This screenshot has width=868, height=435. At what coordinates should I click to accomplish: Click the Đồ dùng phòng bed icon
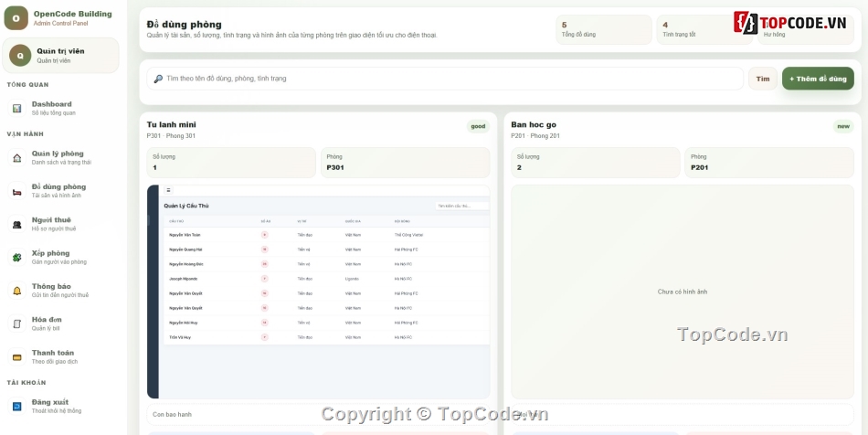tap(17, 191)
